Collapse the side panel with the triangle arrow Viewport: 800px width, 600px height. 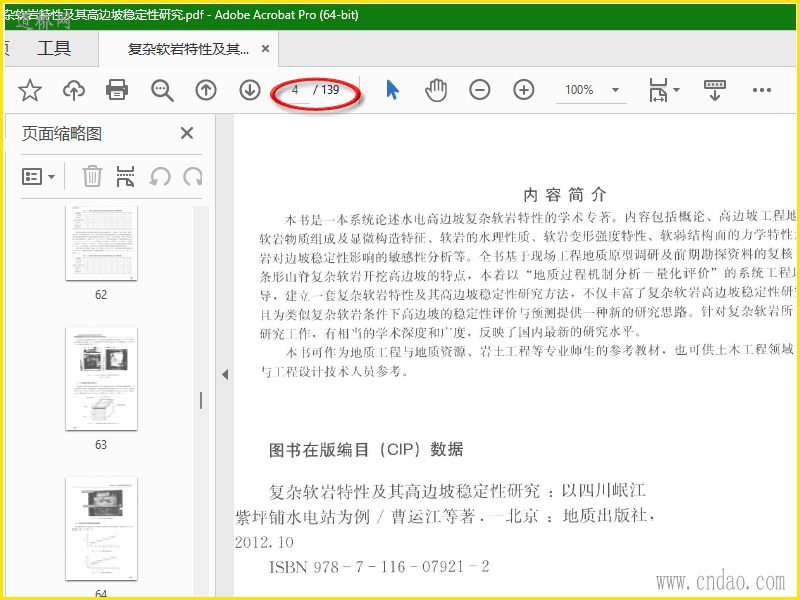225,374
